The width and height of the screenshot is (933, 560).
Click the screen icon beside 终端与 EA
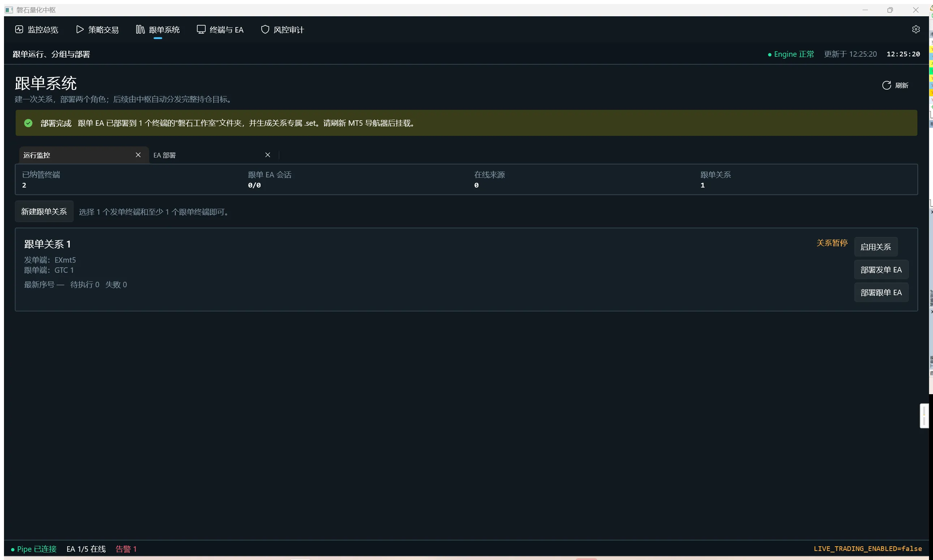(201, 29)
